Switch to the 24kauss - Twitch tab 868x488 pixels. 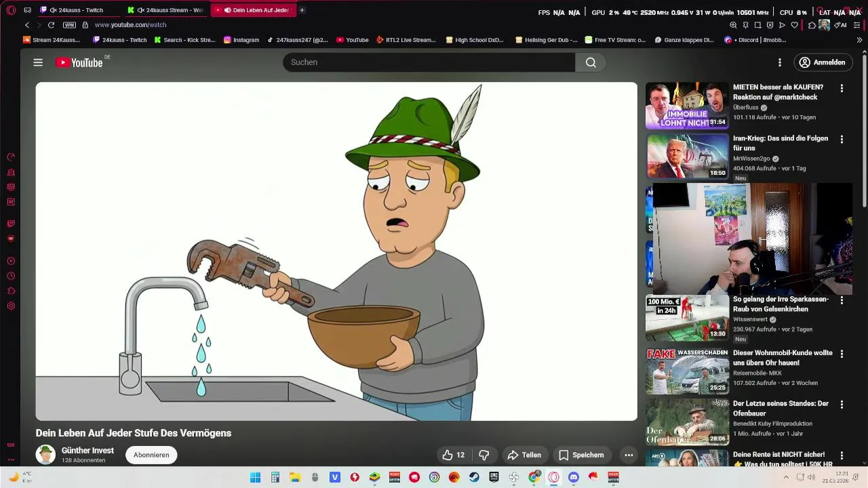point(80,10)
